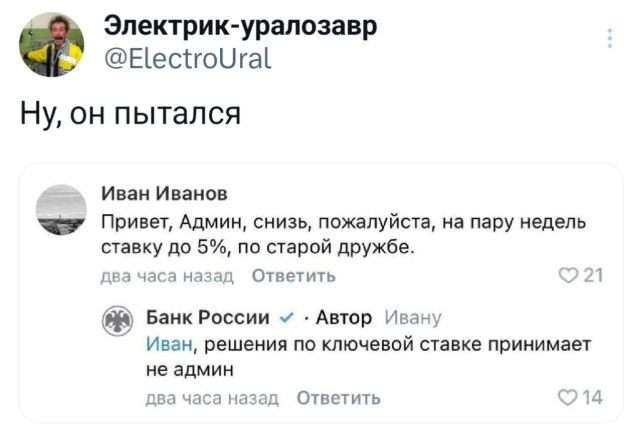Click the timestamp under the Банк России reply
The image size is (640, 436).
point(213,397)
